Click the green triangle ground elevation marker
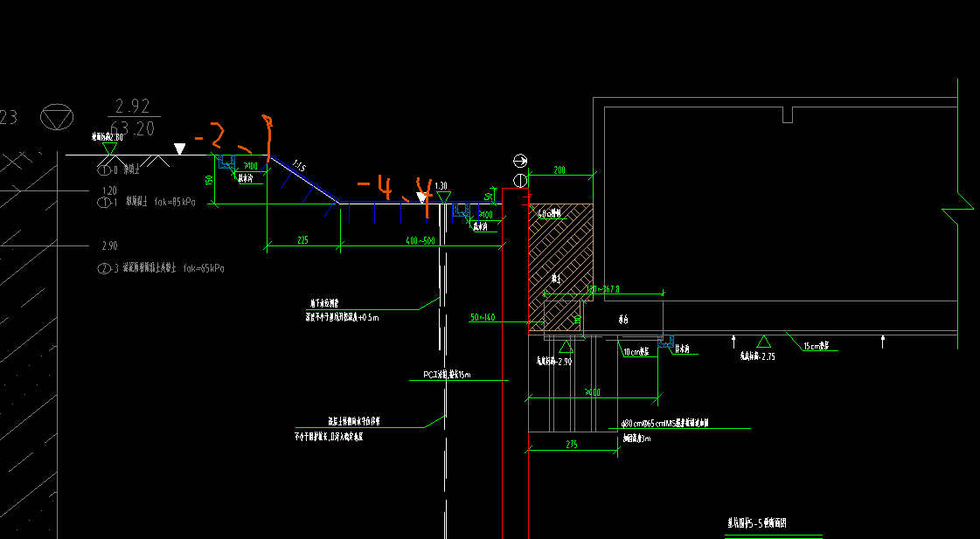This screenshot has height=539, width=980. pos(110,149)
